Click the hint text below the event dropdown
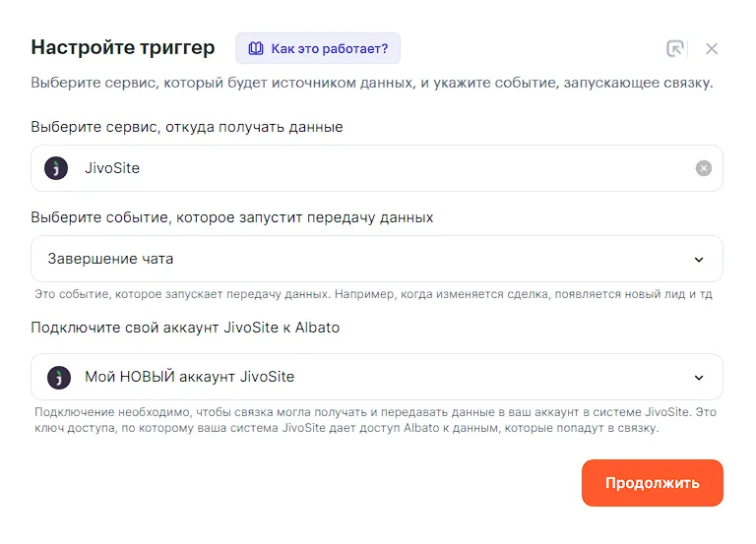This screenshot has height=544, width=756. 372,294
